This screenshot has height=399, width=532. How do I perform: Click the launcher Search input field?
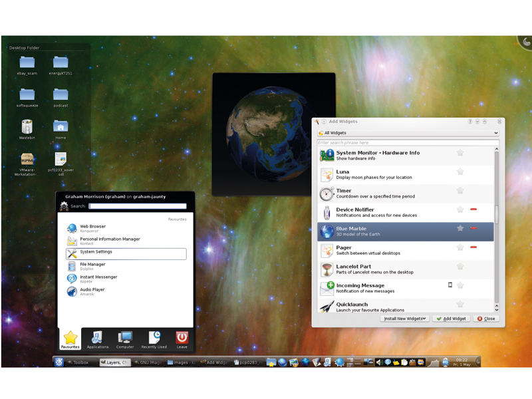(x=138, y=206)
